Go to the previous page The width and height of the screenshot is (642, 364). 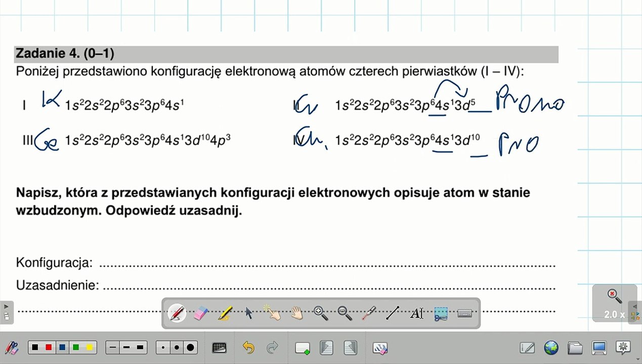tap(326, 348)
